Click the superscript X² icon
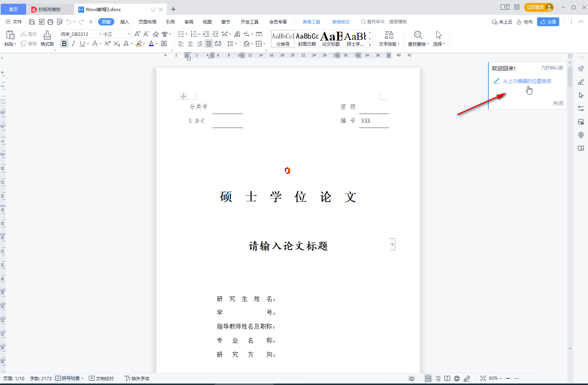Image resolution: width=588 pixels, height=385 pixels. pyautogui.click(x=107, y=44)
